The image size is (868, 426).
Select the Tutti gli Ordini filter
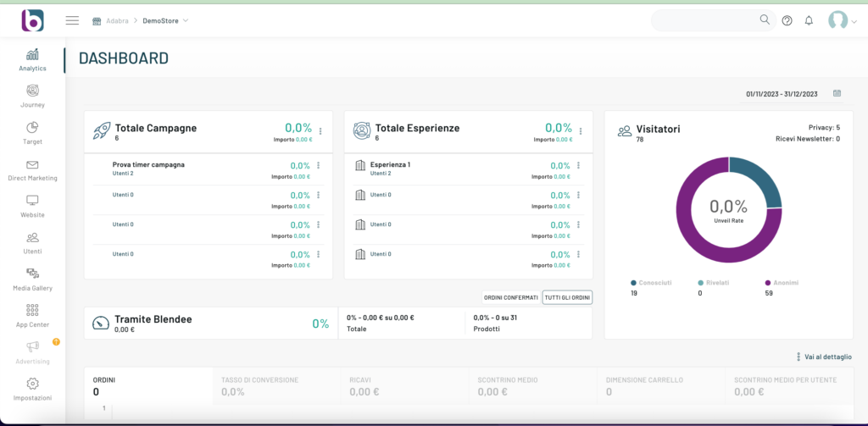click(567, 297)
